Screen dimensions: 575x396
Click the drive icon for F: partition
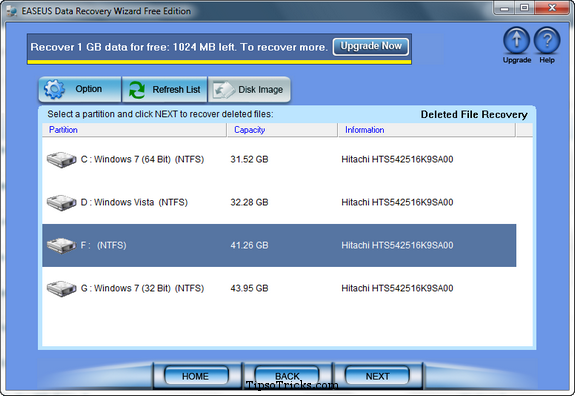tap(62, 245)
